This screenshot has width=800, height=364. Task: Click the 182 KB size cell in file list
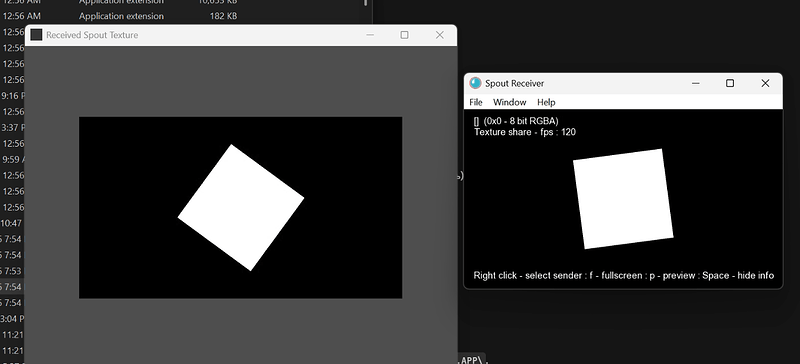(x=223, y=16)
